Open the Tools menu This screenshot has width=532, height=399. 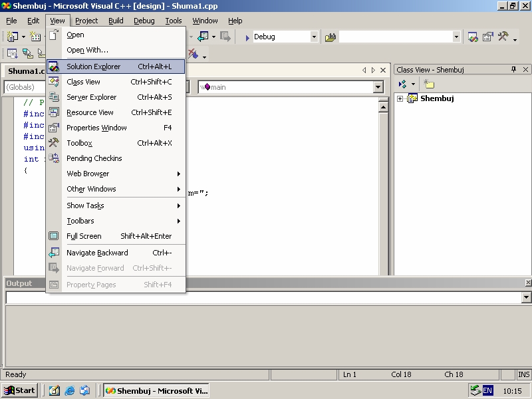174,21
